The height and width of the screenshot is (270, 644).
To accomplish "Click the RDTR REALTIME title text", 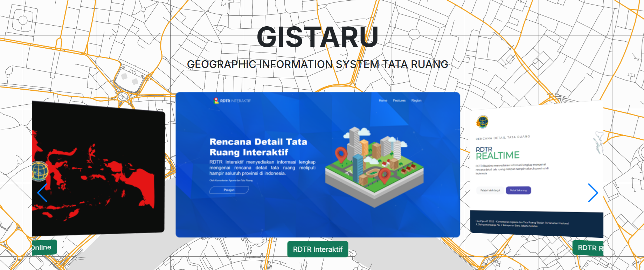I will (498, 153).
